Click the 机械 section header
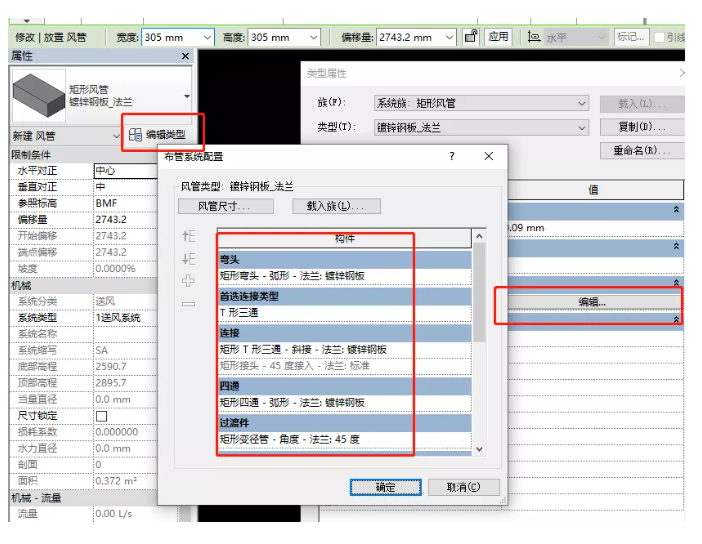 click(83, 285)
